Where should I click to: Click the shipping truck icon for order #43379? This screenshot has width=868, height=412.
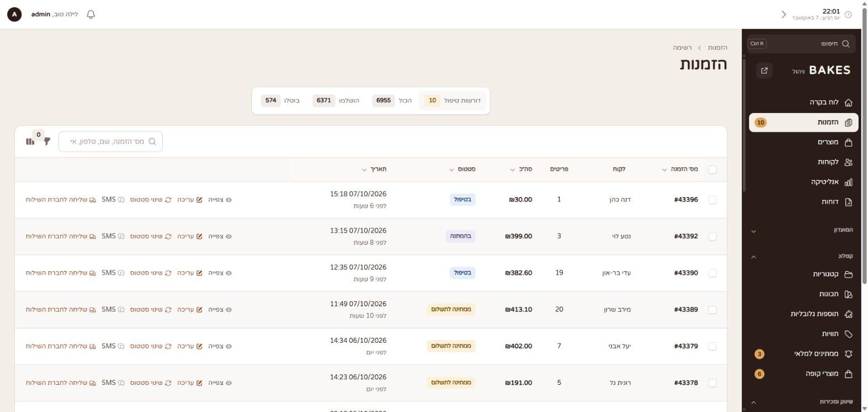tap(92, 346)
